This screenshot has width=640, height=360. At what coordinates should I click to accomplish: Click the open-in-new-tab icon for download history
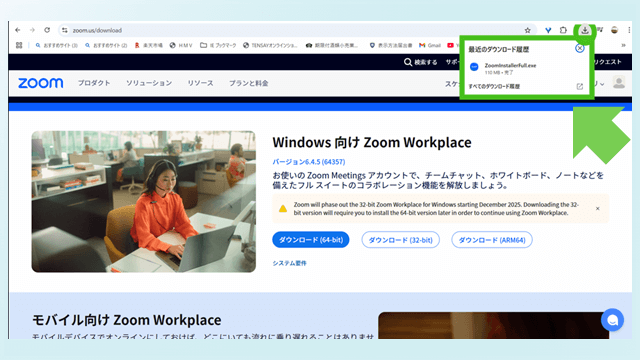580,87
